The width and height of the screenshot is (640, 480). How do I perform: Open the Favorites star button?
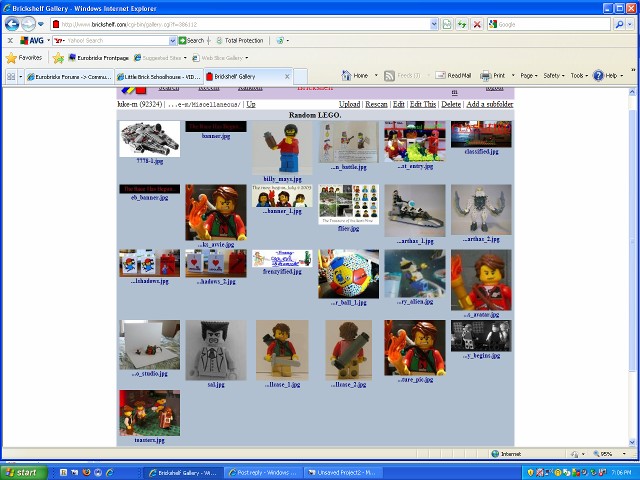(24, 58)
